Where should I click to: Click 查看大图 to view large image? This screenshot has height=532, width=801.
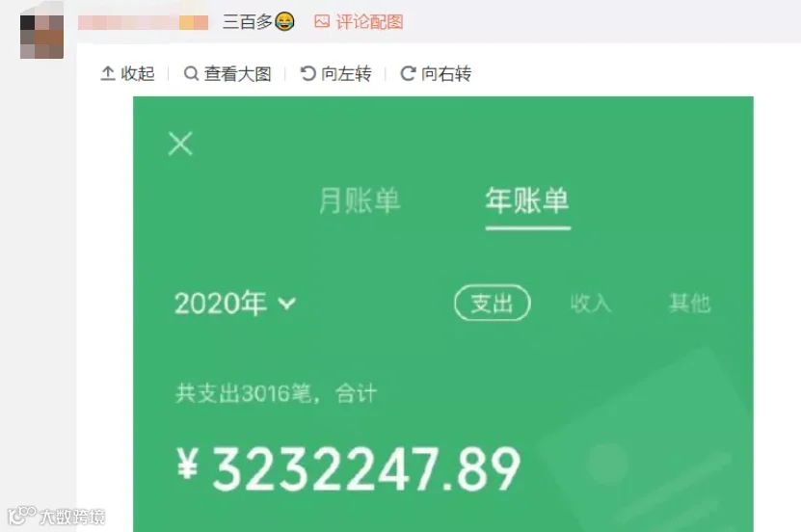pos(237,73)
